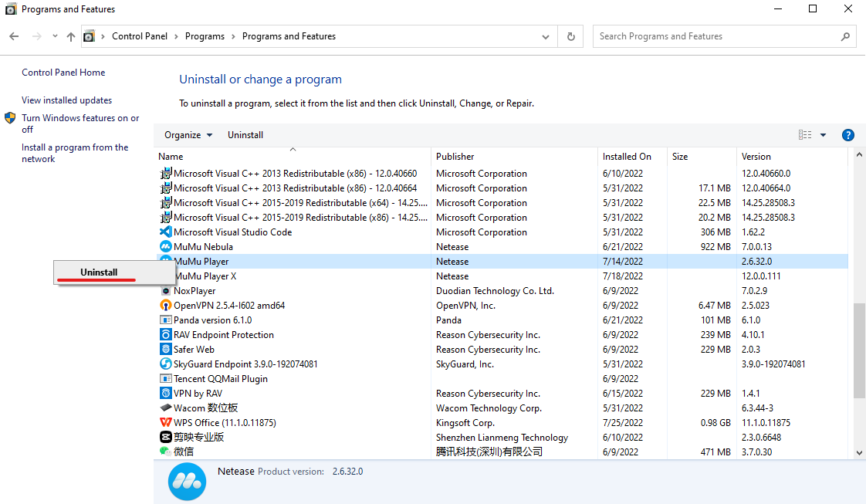The height and width of the screenshot is (504, 866).
Task: Click the NoxPlayer icon
Action: [x=165, y=291]
